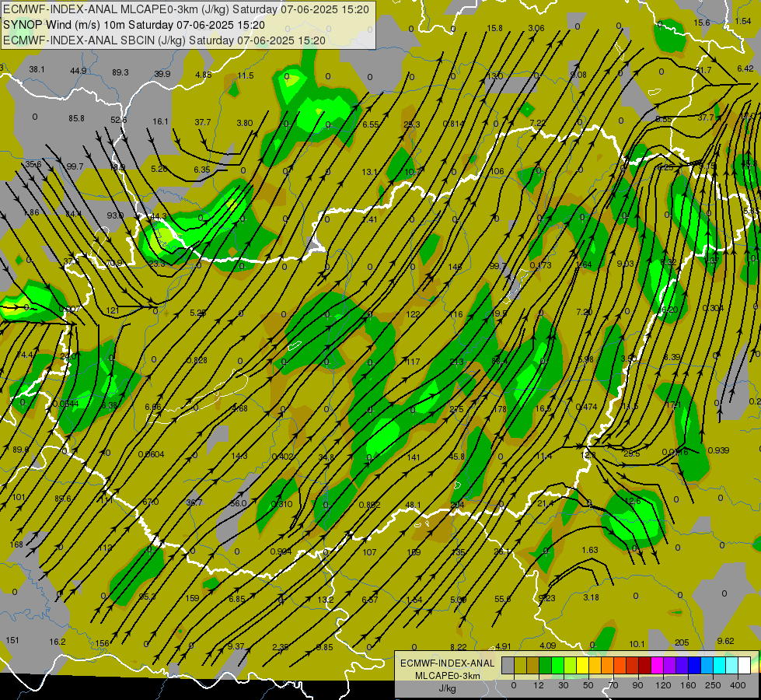Click the map value 15.8
The image size is (761, 700).
point(494,29)
